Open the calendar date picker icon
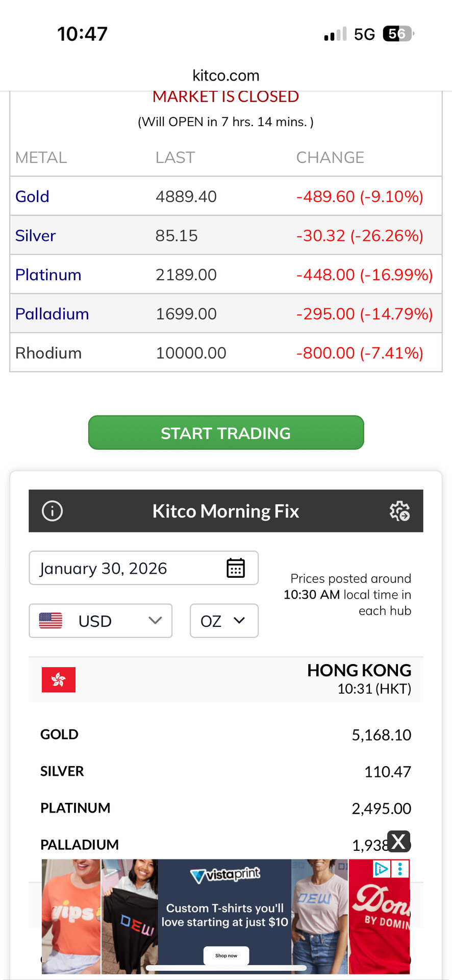 pyautogui.click(x=236, y=568)
